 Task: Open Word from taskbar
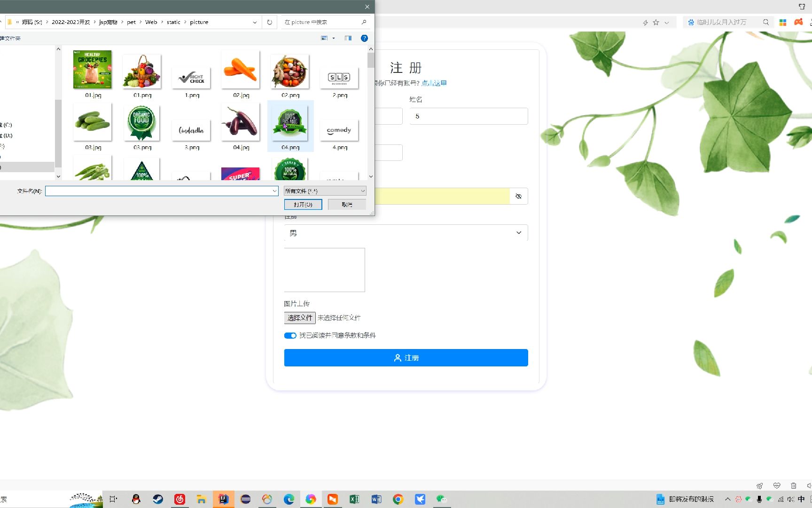click(x=376, y=499)
